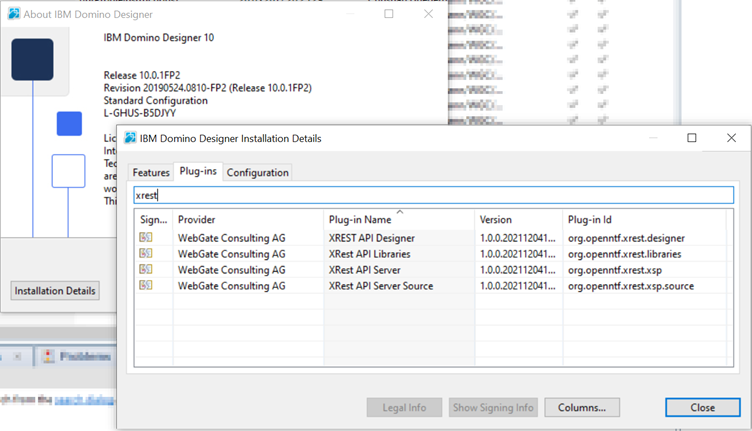Select XRest API Server Source plug-in name
Viewport: 752px width, 431px height.
[381, 286]
